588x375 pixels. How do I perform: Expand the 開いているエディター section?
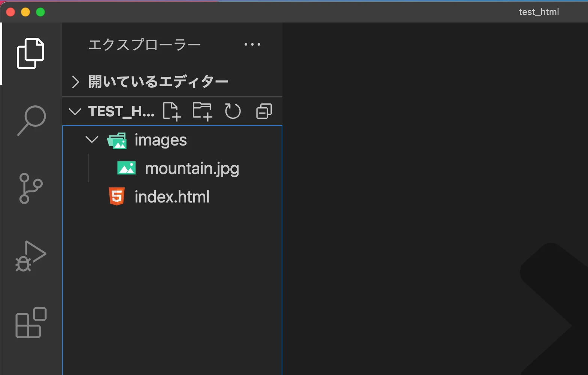click(x=172, y=81)
